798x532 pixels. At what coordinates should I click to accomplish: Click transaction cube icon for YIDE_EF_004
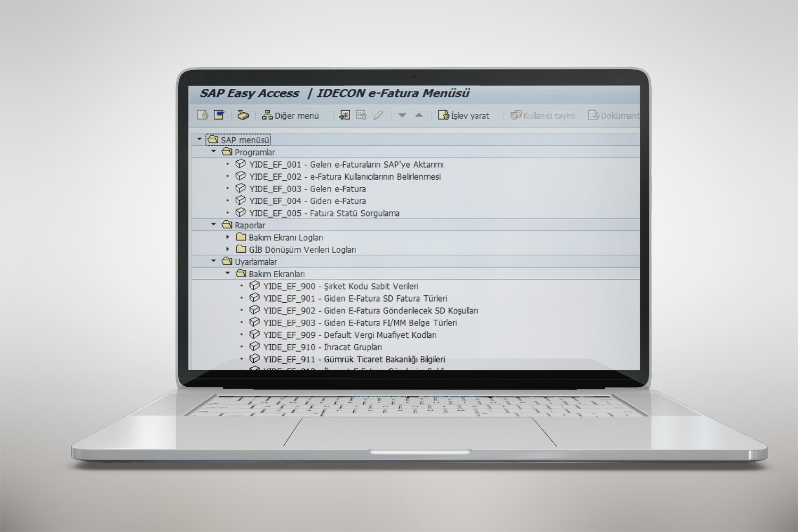point(240,201)
